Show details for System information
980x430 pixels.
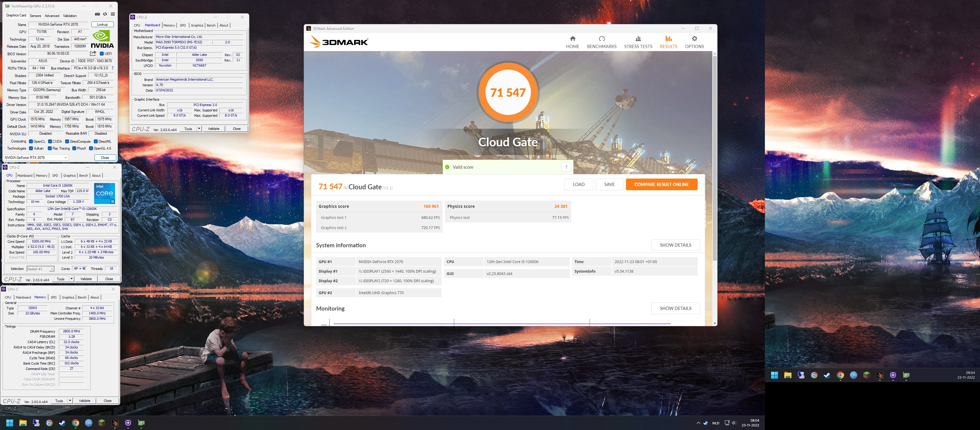(675, 245)
